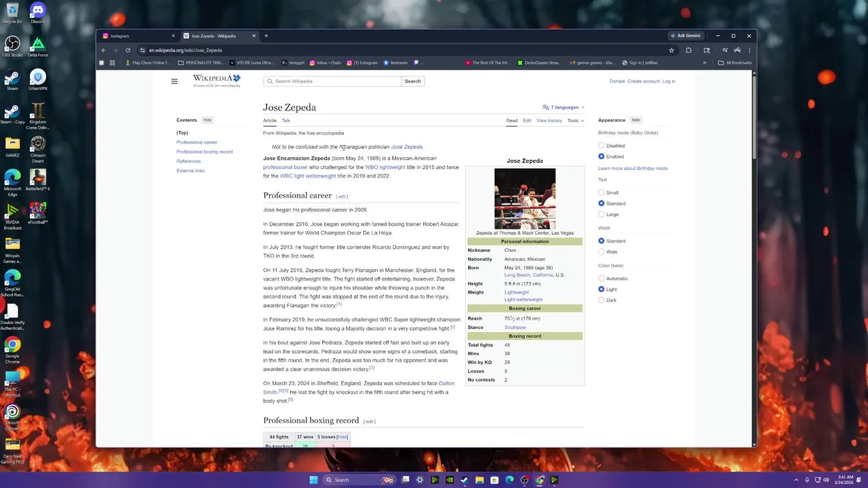Switch to the Instagram browser tab
The height and width of the screenshot is (488, 868).
(138, 36)
